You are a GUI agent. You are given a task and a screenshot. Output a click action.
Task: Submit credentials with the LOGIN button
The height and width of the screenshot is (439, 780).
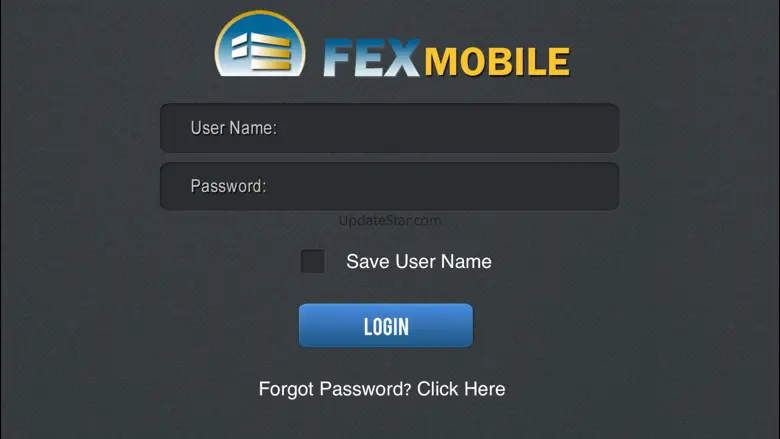(x=386, y=326)
